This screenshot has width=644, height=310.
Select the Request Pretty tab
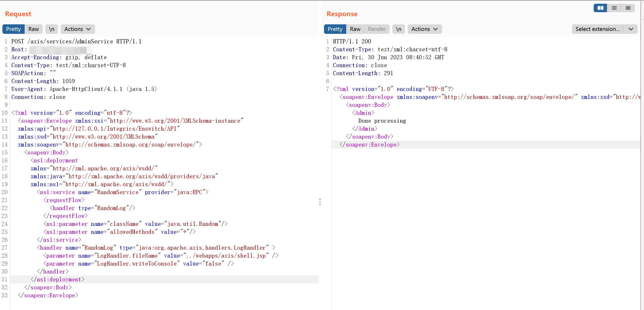coord(14,29)
